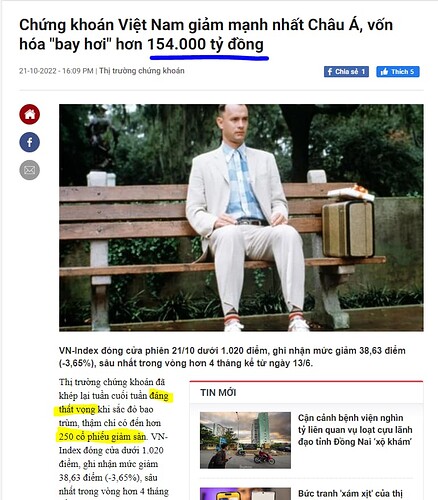Click the article headline about Chứng khoán Việt Nam
438x500 pixels.
pyautogui.click(x=206, y=35)
